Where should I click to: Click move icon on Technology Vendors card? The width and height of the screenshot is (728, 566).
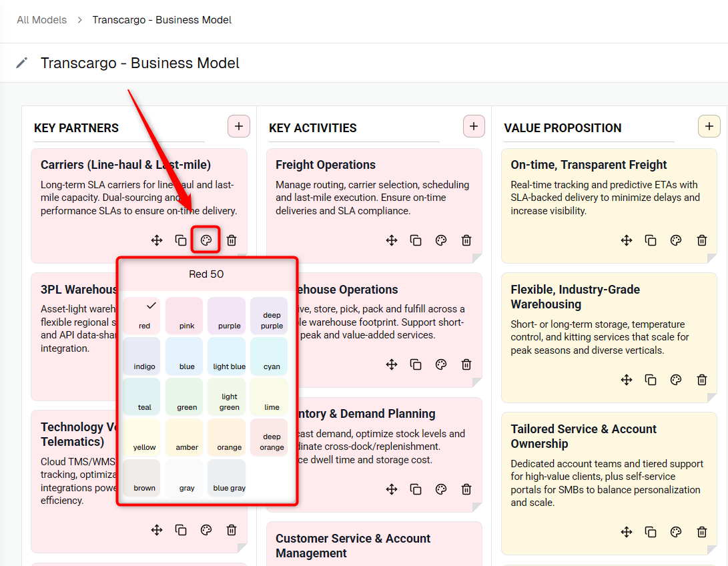157,530
